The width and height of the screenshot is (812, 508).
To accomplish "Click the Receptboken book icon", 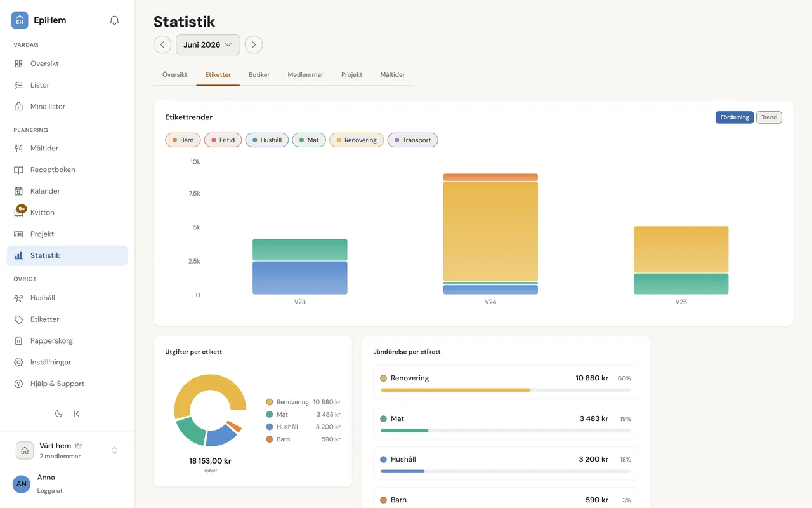I will (19, 170).
